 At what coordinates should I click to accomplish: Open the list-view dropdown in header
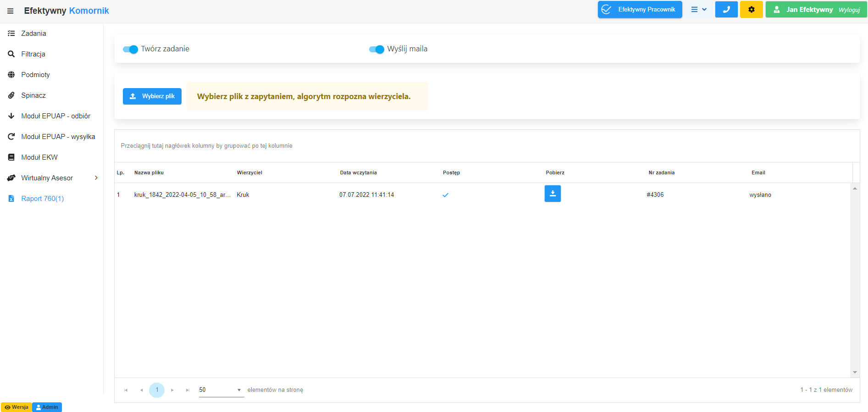[x=699, y=10]
